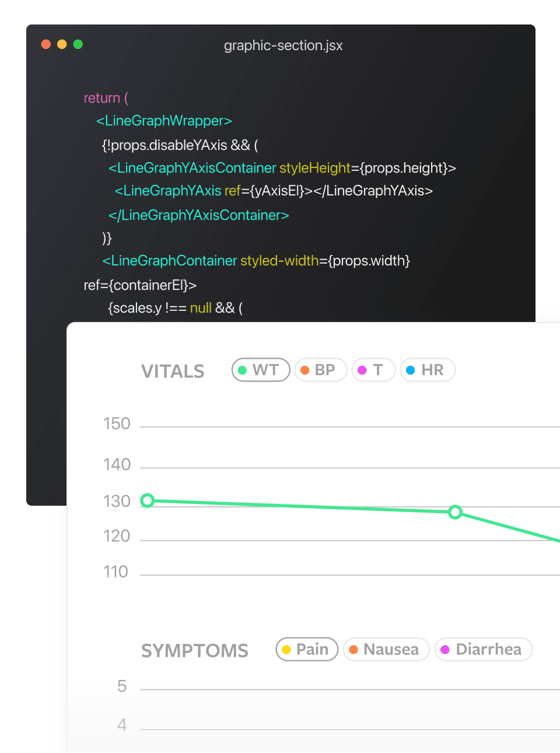This screenshot has width=560, height=753.
Task: Click the VITALS section heading
Action: 173,371
